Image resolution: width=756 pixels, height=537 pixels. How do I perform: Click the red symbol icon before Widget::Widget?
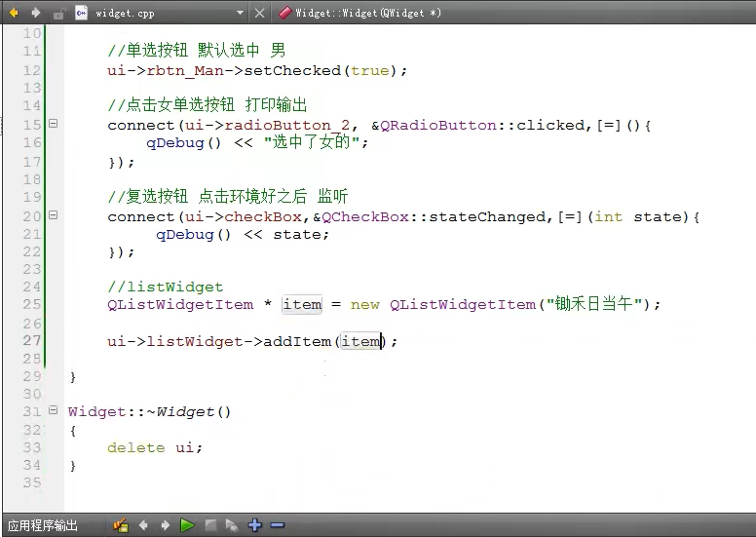point(284,13)
